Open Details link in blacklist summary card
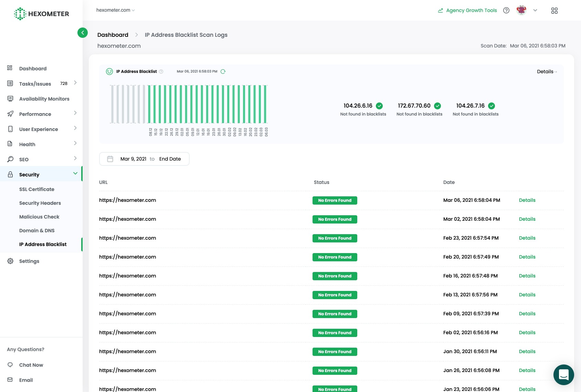The image size is (581, 392). tap(547, 72)
